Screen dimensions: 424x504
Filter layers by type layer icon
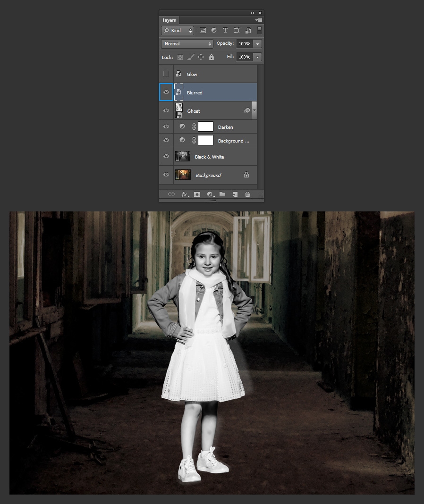click(225, 30)
